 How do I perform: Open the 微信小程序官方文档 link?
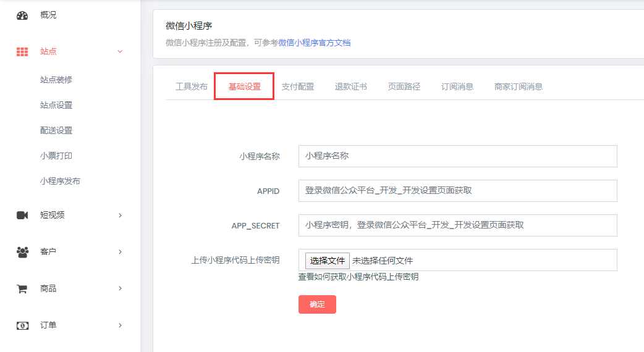point(315,43)
